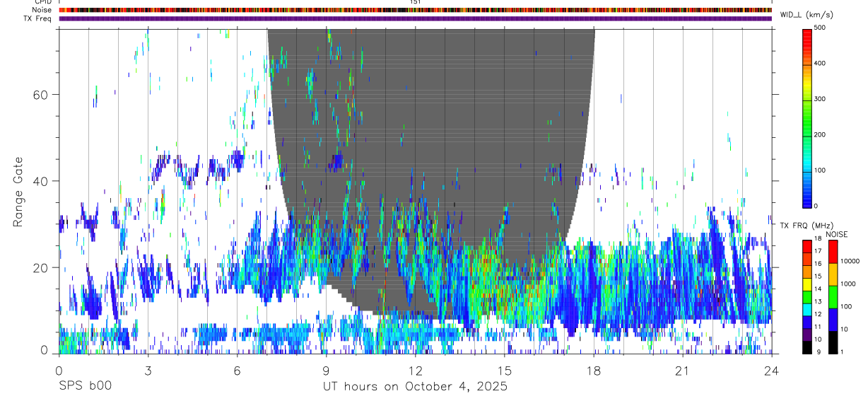Click the 24 tick on UT hours axis
This screenshot has width=868, height=401.
point(771,370)
